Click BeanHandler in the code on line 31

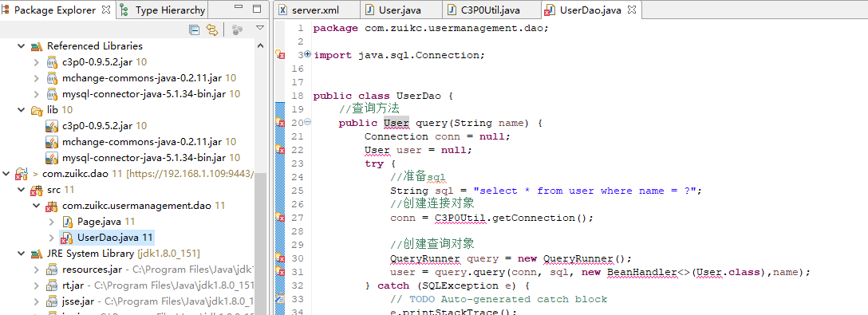[642, 273]
